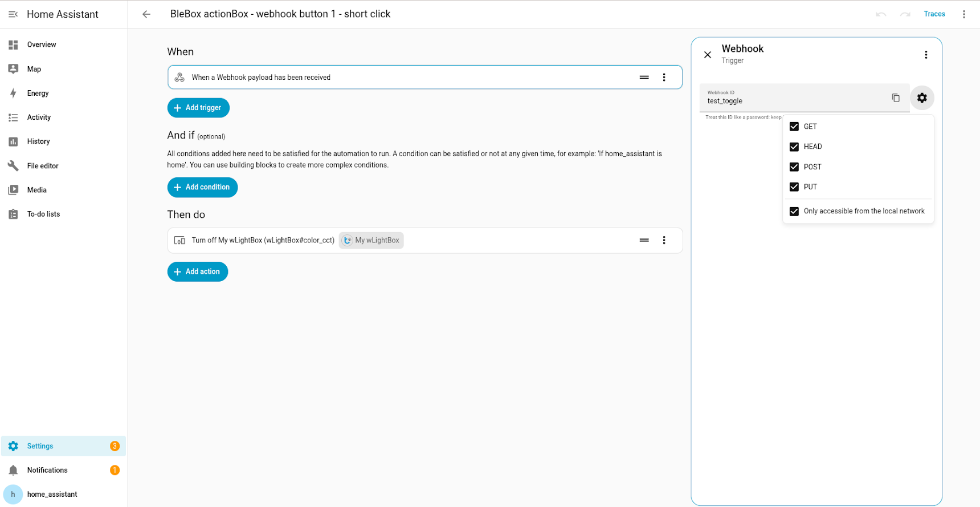Open Energy panel in sidebar
Viewport: 980px width, 507px height.
pyautogui.click(x=63, y=93)
